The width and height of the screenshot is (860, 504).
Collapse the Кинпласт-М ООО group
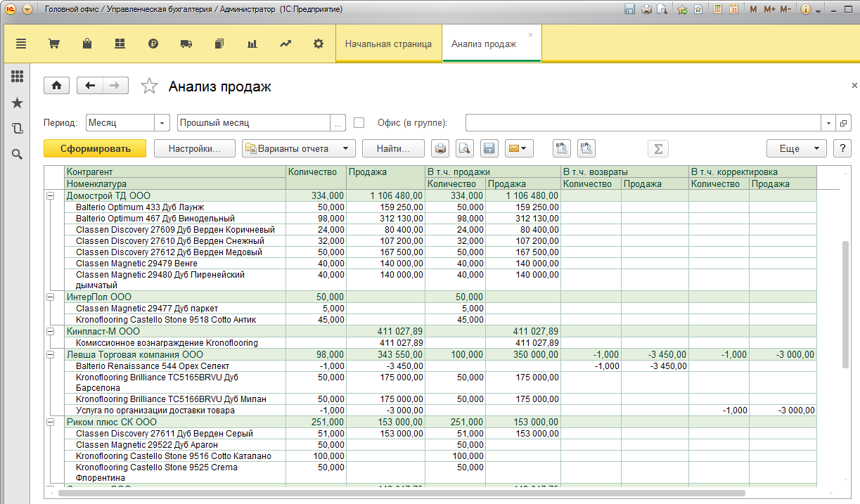[x=51, y=331]
